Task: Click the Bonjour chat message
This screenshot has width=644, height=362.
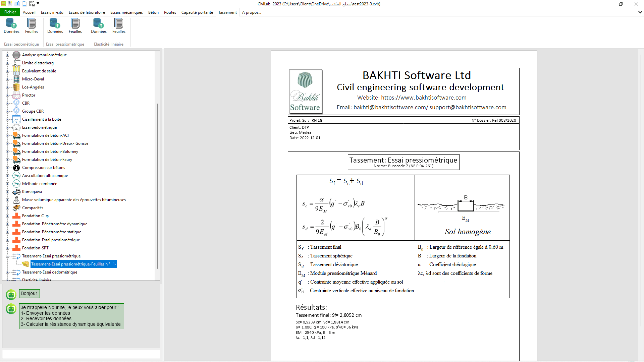Action: (x=29, y=293)
